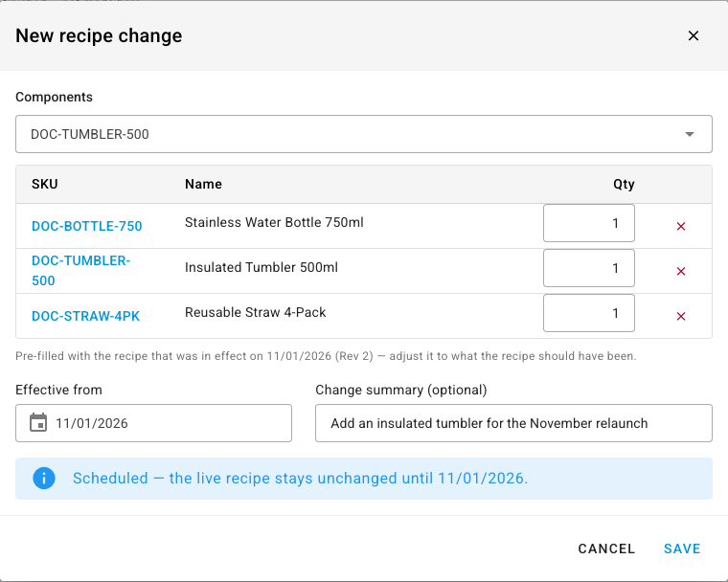
Task: Open the calendar icon in Effective from
Action: point(38,423)
